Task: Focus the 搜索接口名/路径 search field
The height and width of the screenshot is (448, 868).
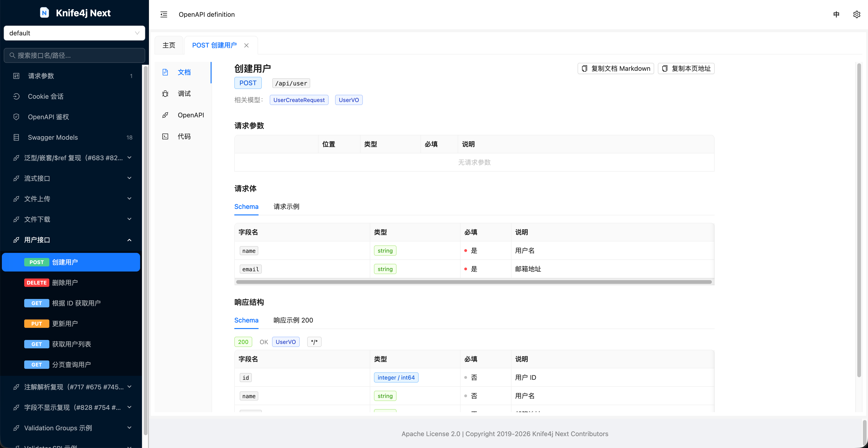Action: (x=74, y=55)
